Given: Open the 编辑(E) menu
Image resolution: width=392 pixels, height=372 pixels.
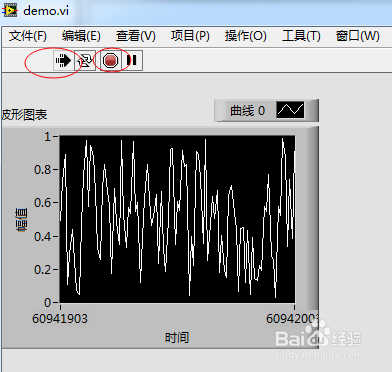Looking at the screenshot, I should pos(81,36).
